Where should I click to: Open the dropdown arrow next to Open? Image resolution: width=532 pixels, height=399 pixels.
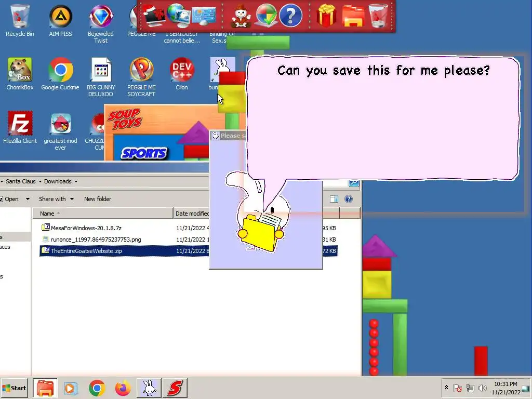(x=28, y=199)
